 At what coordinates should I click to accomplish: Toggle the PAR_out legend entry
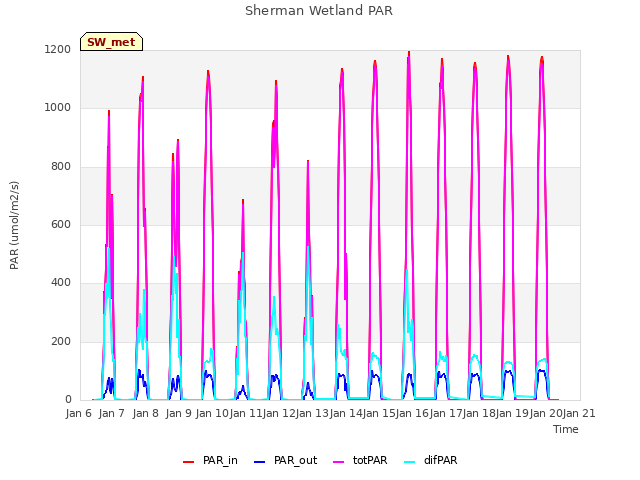pos(285,460)
